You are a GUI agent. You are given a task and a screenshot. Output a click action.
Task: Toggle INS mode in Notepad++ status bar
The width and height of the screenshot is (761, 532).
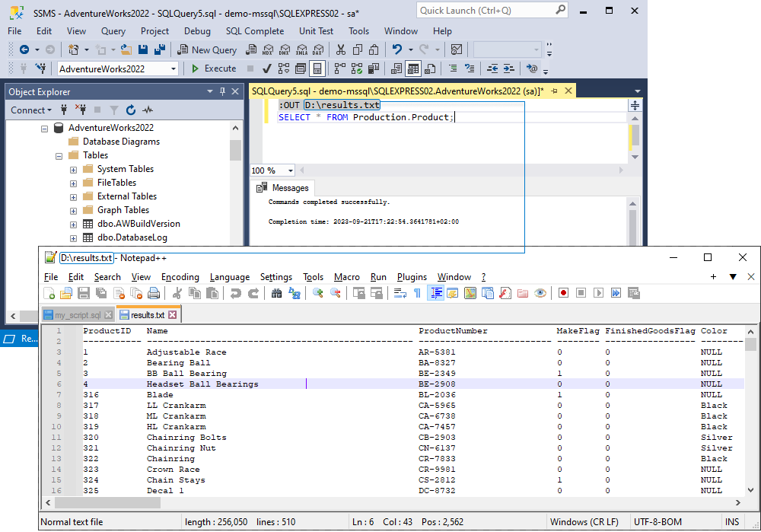point(732,522)
